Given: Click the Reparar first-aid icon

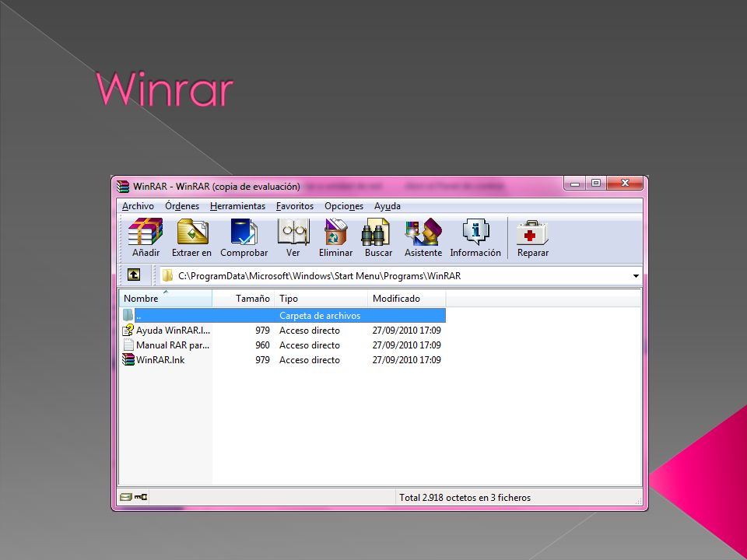Looking at the screenshot, I should [532, 233].
